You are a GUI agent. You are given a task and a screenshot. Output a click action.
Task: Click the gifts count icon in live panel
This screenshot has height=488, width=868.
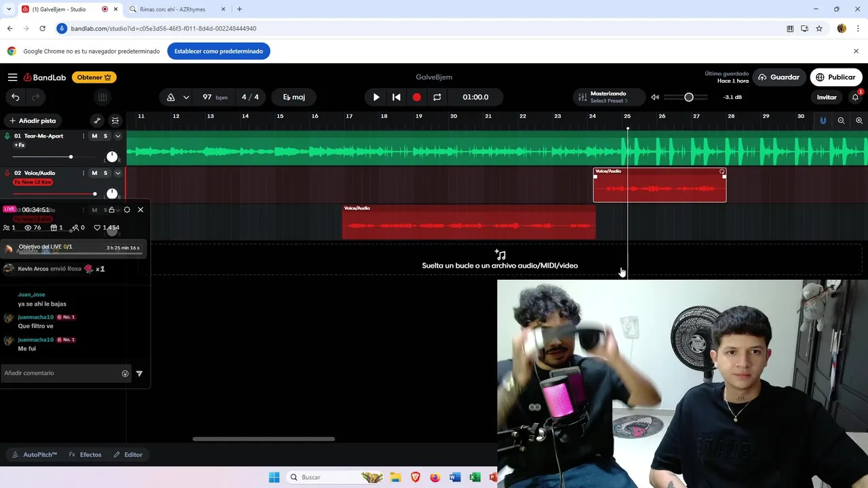coord(54,228)
